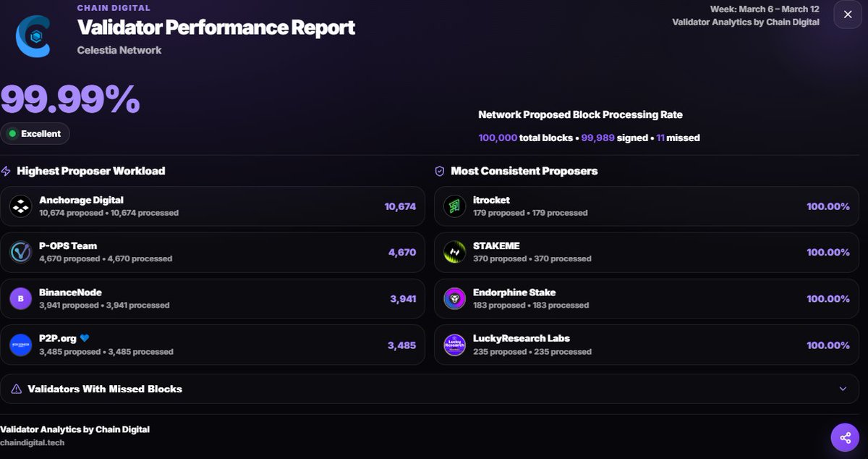
Task: Select the BinanceNode validator name
Action: 70,292
